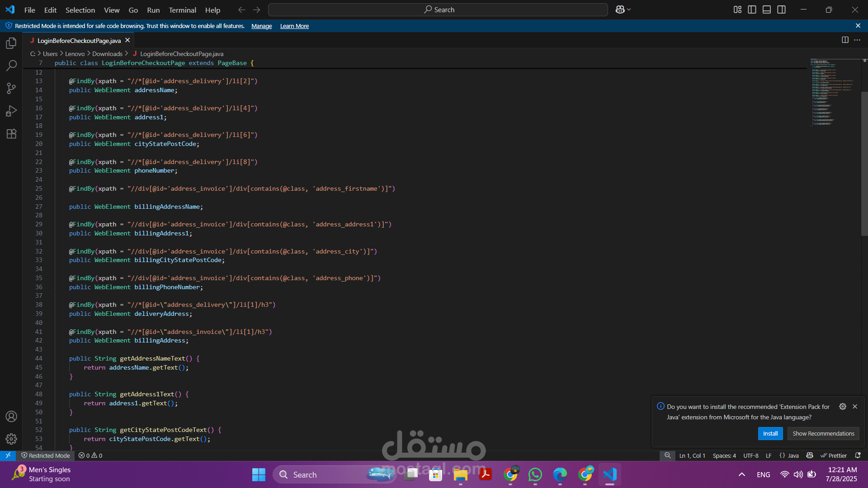Show hidden system tray icons chevron
Screen dimensions: 868x488
(x=742, y=474)
